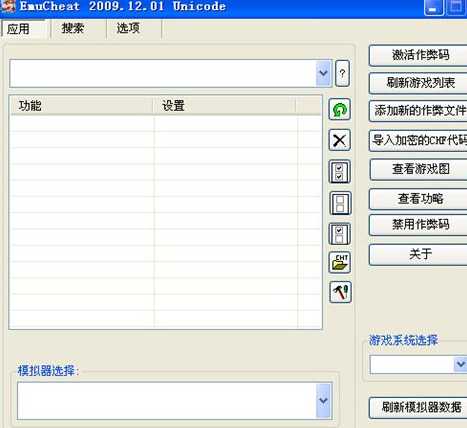The width and height of the screenshot is (467, 428).
Task: Click the 禁用作弊码 button
Action: tap(419, 225)
